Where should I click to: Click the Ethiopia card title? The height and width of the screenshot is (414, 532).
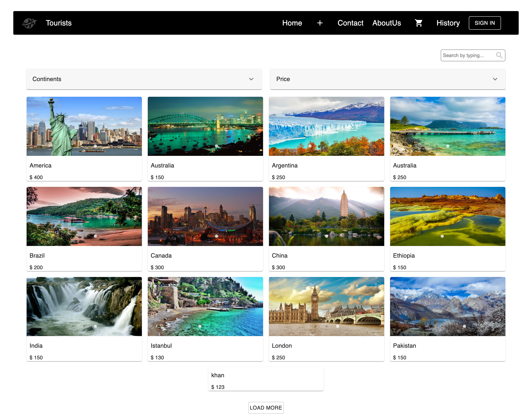pos(404,256)
